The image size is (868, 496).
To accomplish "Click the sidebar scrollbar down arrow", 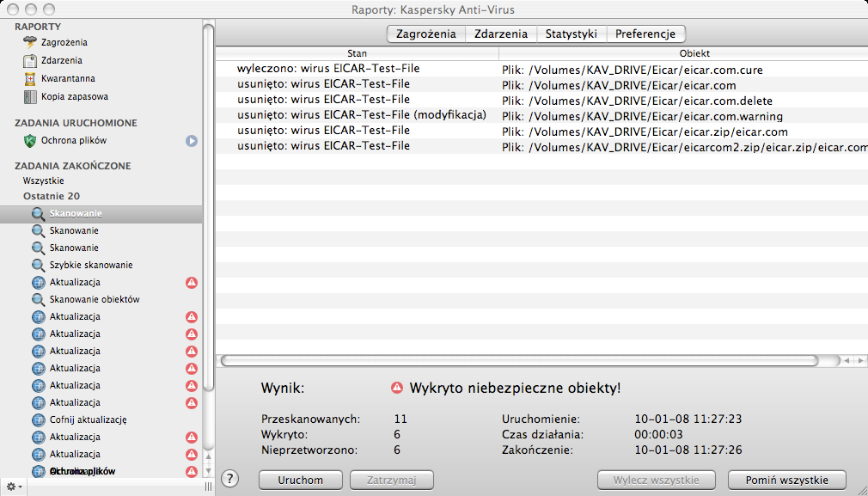I will (x=209, y=471).
